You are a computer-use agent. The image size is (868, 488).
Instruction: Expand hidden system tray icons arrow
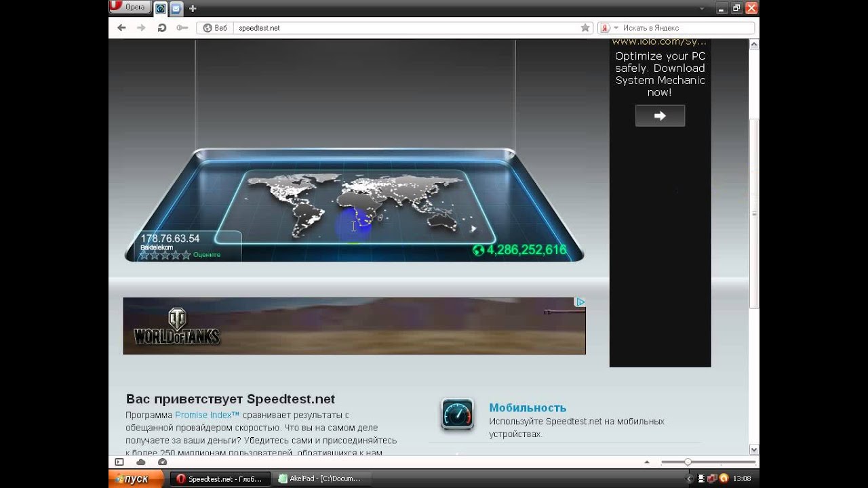click(x=690, y=479)
